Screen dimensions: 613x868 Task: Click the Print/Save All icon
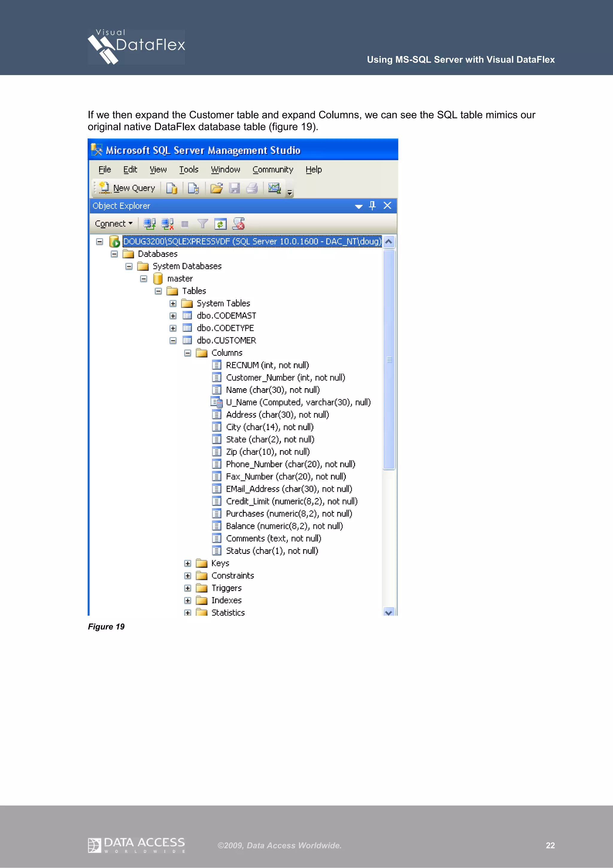click(252, 188)
